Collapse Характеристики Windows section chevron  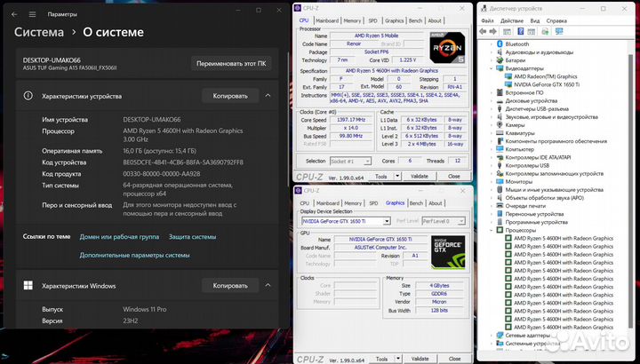point(268,285)
